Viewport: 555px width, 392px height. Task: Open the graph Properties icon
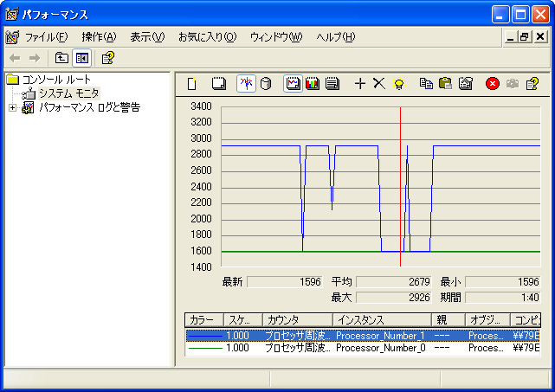465,84
